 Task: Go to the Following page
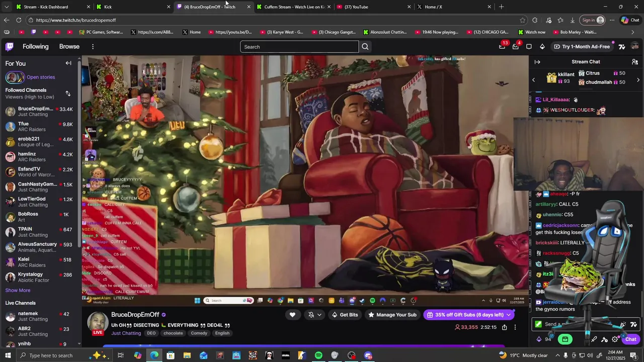(35, 47)
